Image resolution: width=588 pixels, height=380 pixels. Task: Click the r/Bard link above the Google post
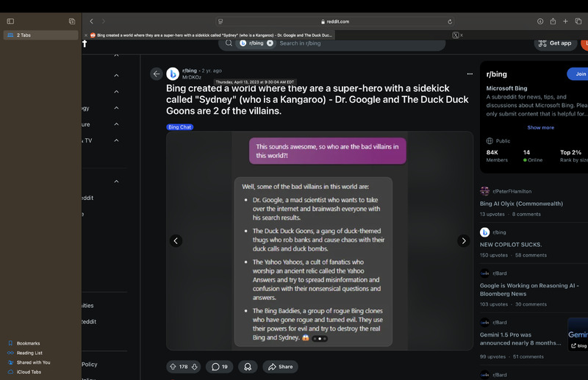pos(500,273)
